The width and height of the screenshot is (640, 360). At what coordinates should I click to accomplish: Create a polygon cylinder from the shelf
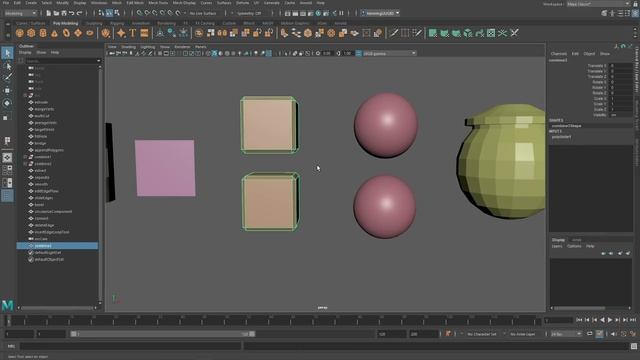click(43, 33)
